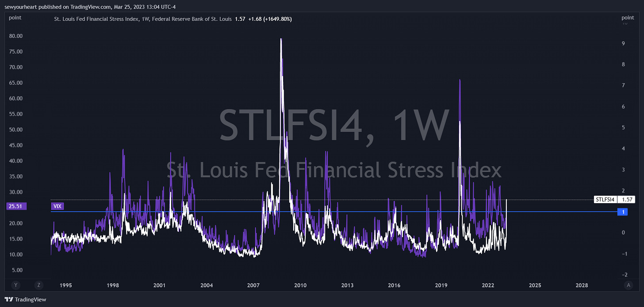The image size is (644, 307).
Task: Click the 4 on the right scale
Action: point(623,148)
